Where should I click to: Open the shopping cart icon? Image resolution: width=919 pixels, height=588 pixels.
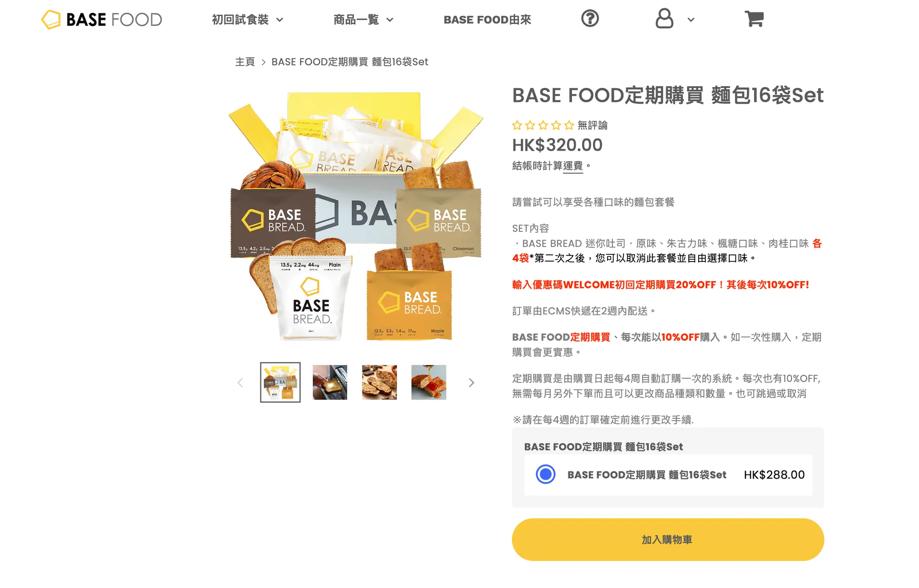coord(754,19)
